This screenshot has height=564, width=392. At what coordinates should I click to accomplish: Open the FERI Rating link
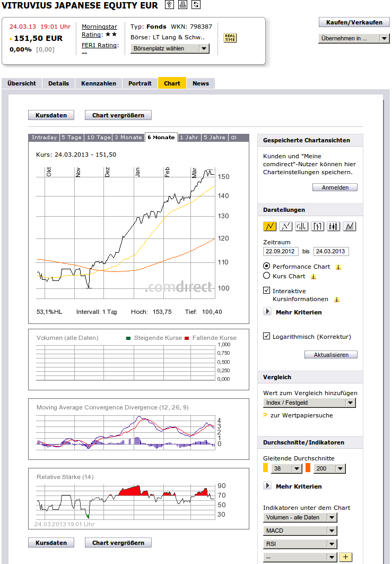(x=99, y=45)
